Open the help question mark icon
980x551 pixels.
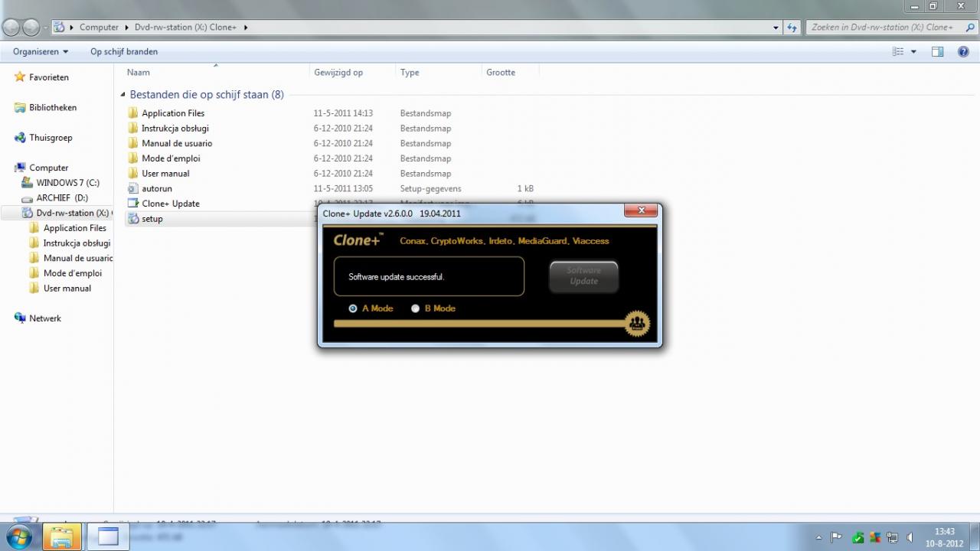click(x=963, y=51)
